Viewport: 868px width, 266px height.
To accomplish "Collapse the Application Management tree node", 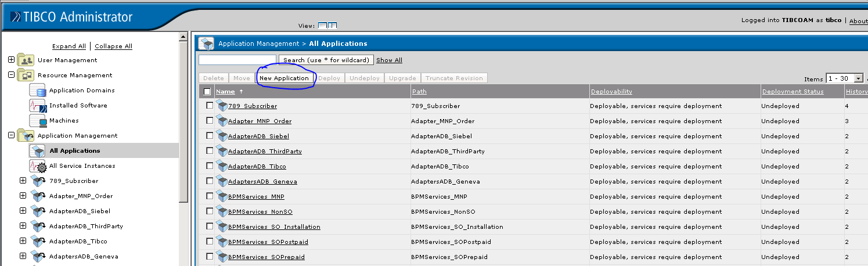I will (12, 135).
